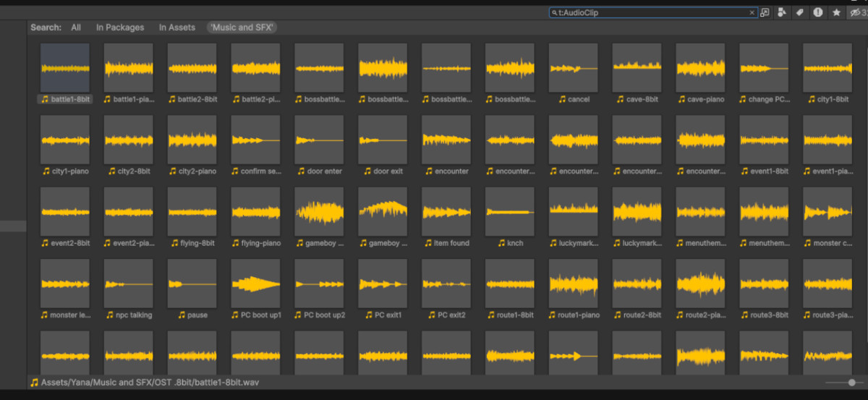This screenshot has height=400, width=868.
Task: Select the flying-8bit audio clip
Action: pos(192,218)
